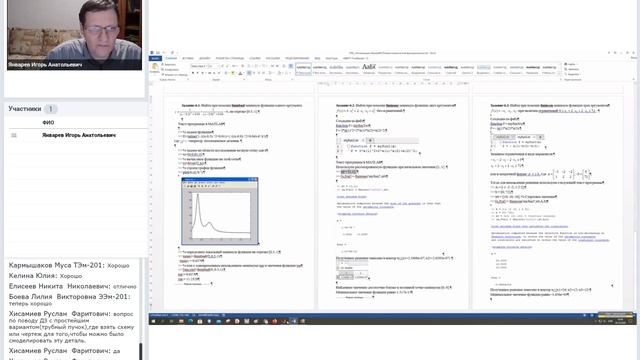Click the Clear Formatting icon
Viewport: 640px width, 360px height.
[242, 66]
